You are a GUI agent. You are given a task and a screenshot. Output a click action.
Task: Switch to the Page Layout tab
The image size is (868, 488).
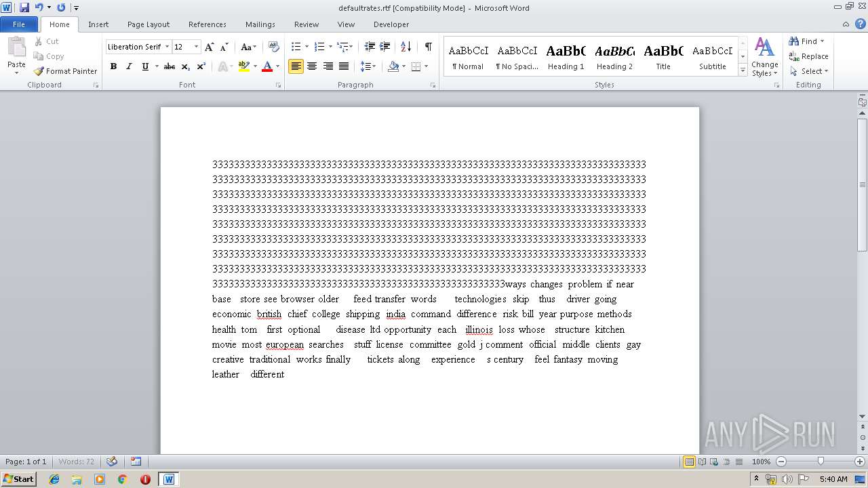click(149, 24)
